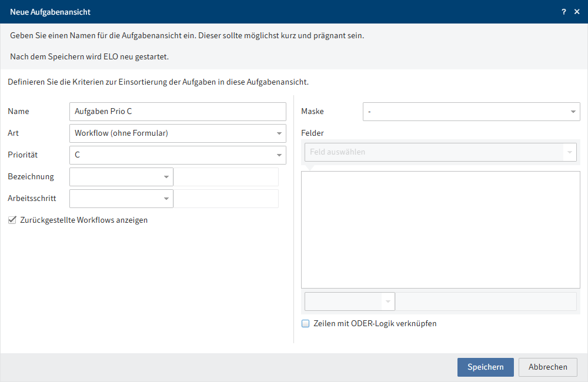Click the Art label
Image resolution: width=588 pixels, height=382 pixels.
coord(13,133)
